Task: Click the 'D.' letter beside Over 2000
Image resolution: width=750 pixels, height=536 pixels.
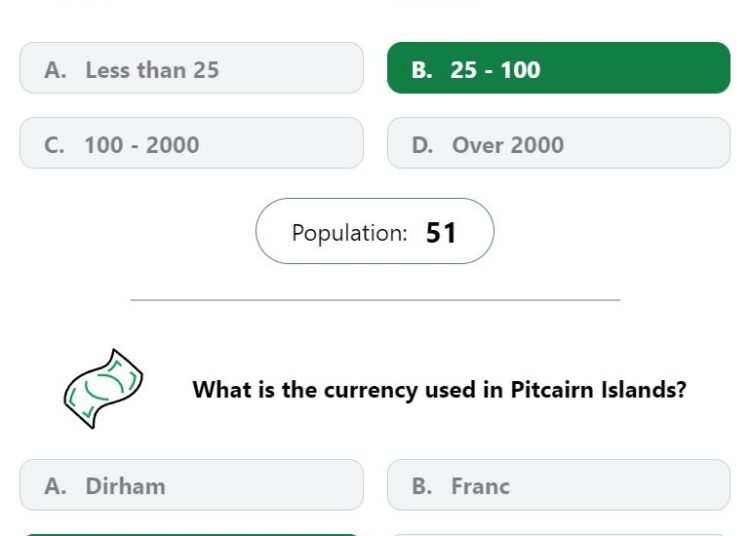Action: pos(422,145)
